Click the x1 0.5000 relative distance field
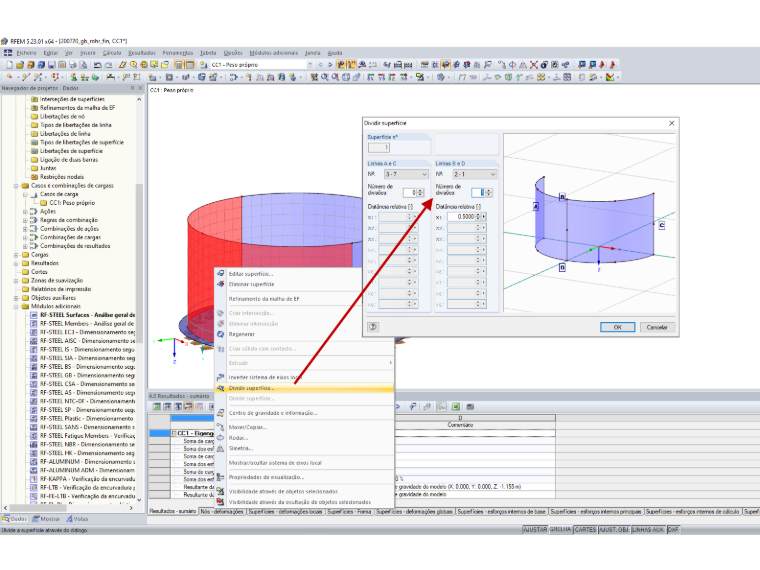Viewport: 760px width, 570px height. click(462, 217)
